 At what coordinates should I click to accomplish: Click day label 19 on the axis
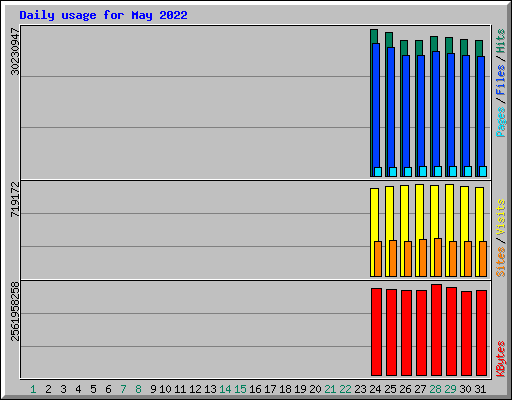(x=300, y=389)
